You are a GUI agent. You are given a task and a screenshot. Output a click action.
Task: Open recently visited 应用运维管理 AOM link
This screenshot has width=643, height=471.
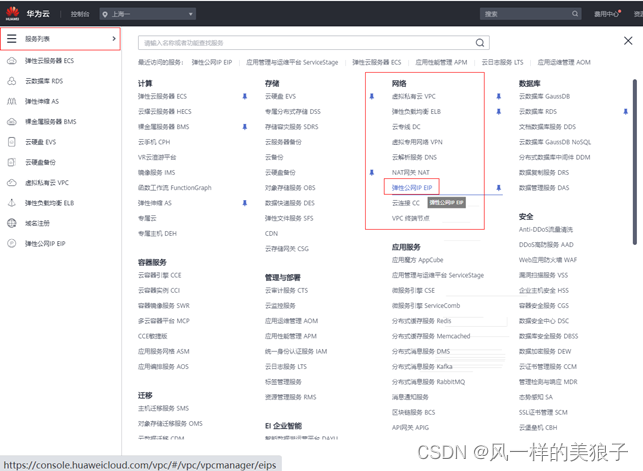pyautogui.click(x=564, y=62)
